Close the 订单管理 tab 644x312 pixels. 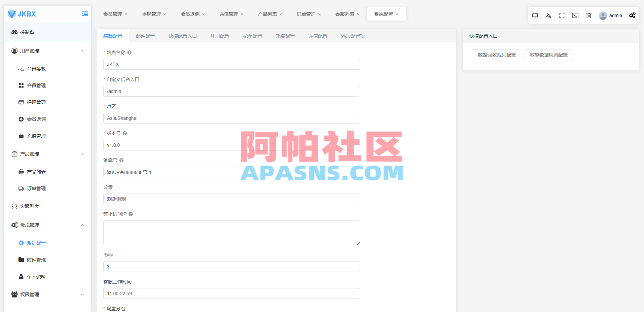[320, 14]
